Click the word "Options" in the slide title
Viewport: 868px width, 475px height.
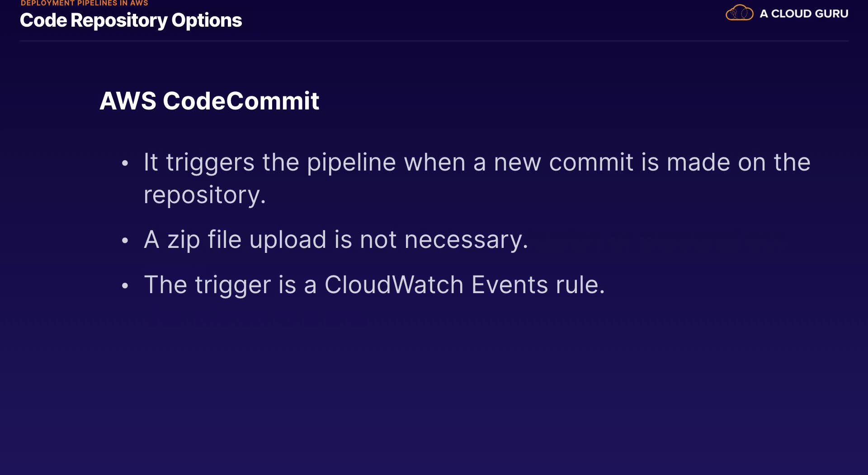click(x=207, y=20)
